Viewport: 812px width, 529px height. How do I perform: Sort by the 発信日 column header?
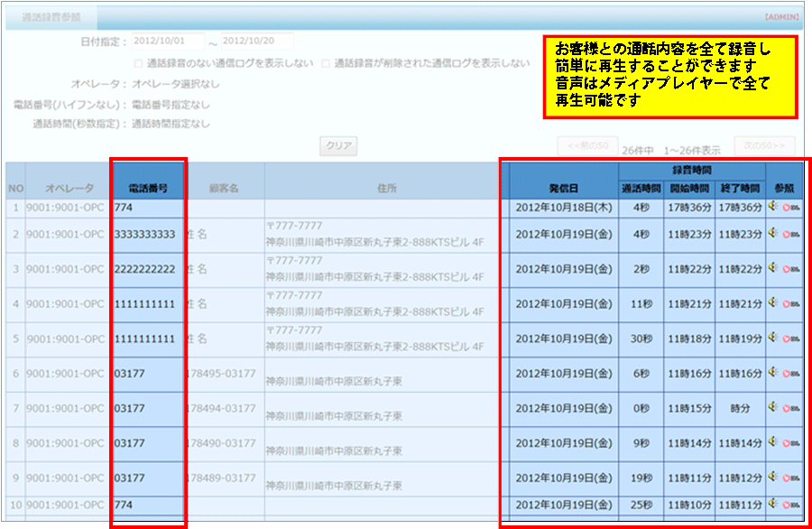pos(564,189)
